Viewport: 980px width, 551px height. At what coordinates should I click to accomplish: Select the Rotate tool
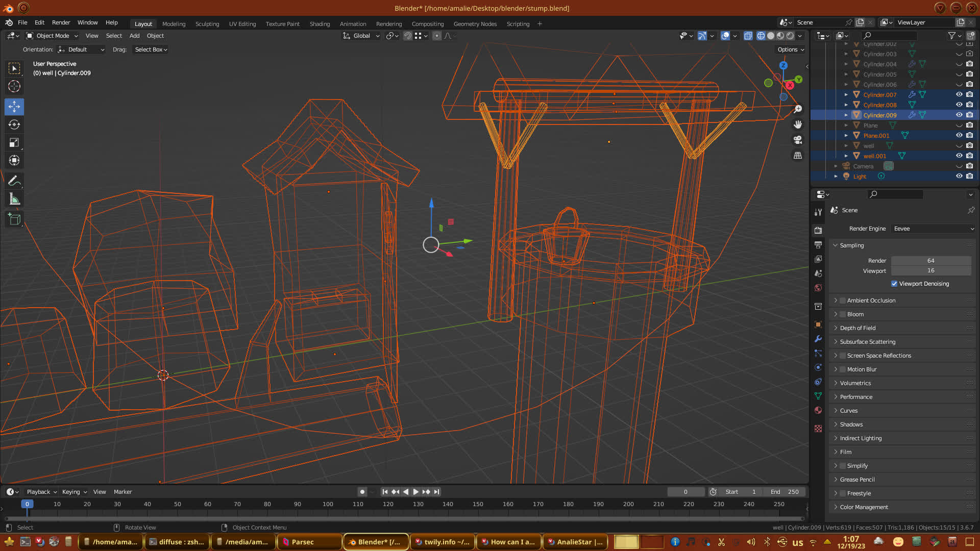pyautogui.click(x=14, y=124)
